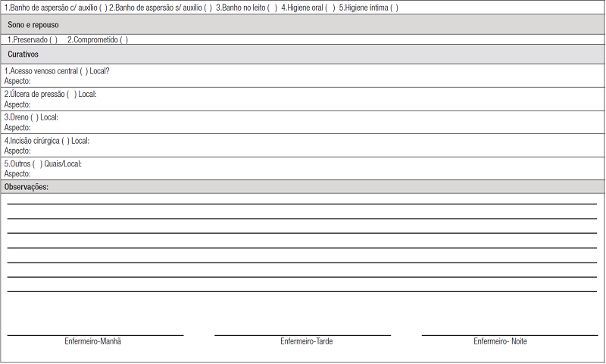Image resolution: width=606 pixels, height=364 pixels.
Task: Select the Higiene íntima checkbox
Action: coord(394,8)
